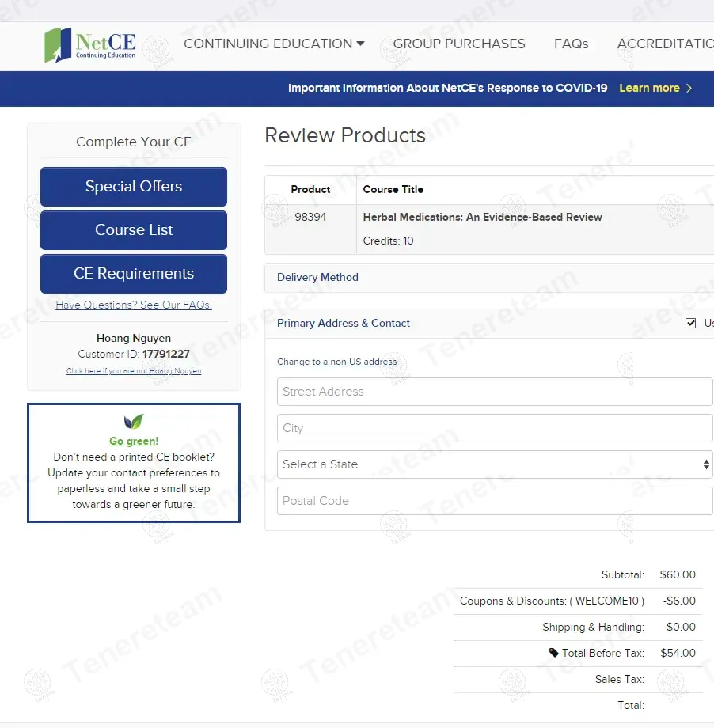Click Change to a non-US address
Viewport: 714px width, 728px height.
(336, 362)
